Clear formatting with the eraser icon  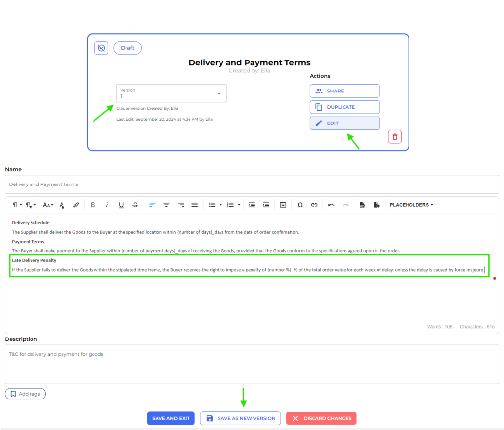click(76, 205)
